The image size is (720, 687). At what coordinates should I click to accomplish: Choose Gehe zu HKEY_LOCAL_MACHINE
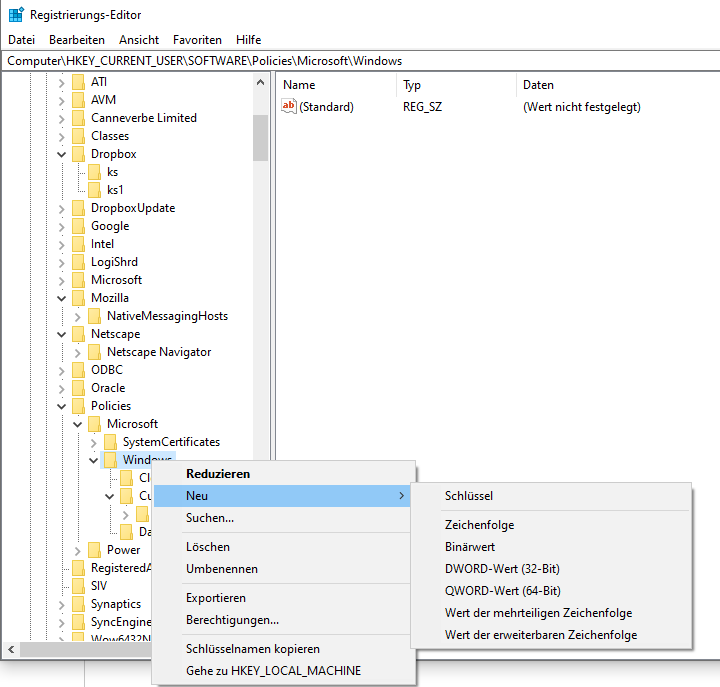click(284, 671)
